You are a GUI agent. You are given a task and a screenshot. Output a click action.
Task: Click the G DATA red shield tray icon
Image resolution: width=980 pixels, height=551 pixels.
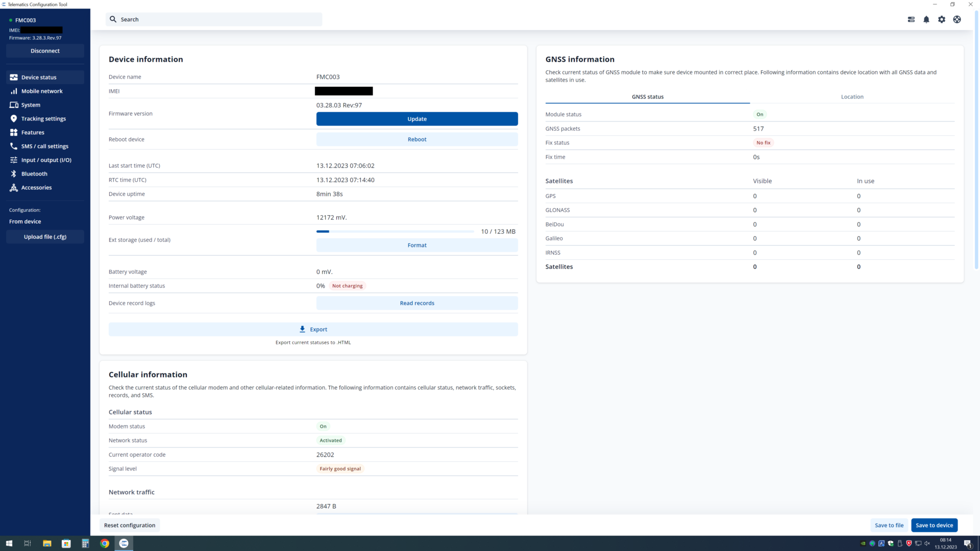coord(909,544)
